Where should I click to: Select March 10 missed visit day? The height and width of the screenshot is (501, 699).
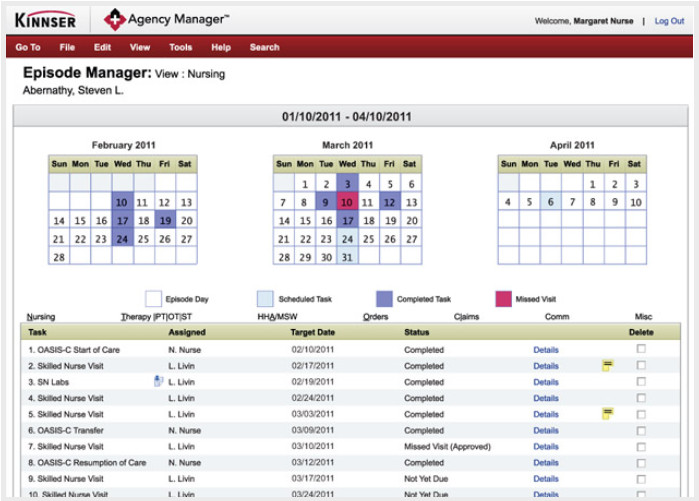pos(347,202)
